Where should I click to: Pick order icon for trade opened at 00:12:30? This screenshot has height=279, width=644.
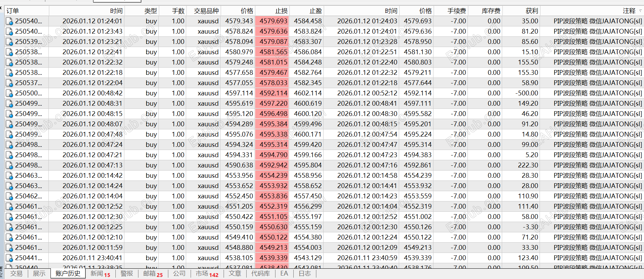[x=9, y=217]
